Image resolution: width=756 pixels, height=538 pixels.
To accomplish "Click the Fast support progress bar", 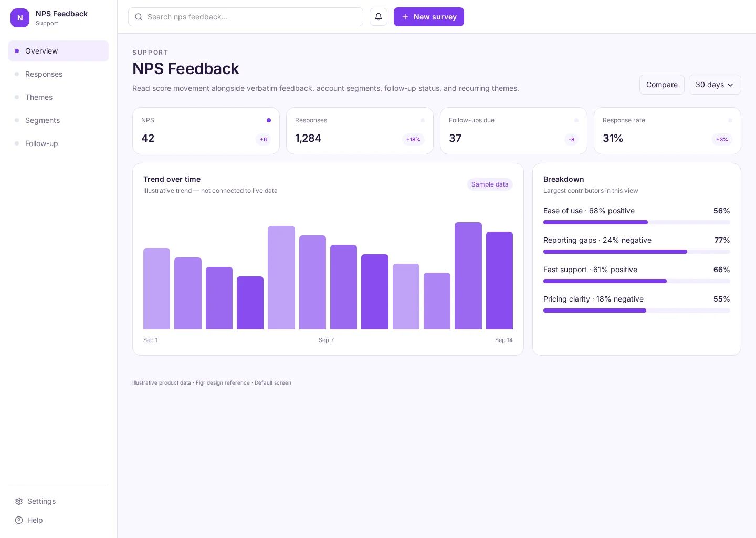I will (637, 281).
